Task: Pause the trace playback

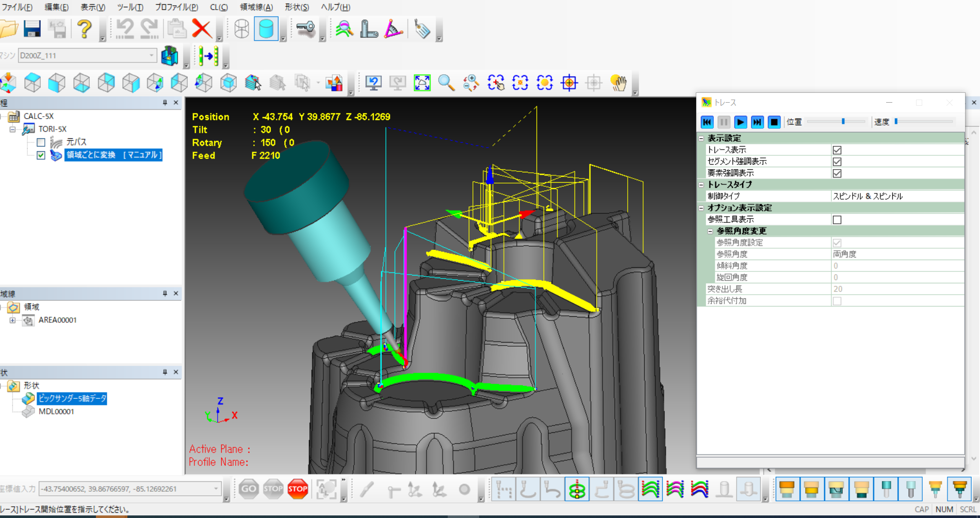Action: click(x=724, y=122)
